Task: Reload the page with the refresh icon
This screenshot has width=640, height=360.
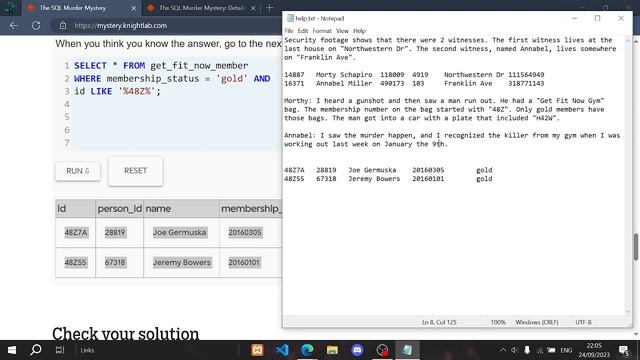Action: [x=36, y=25]
